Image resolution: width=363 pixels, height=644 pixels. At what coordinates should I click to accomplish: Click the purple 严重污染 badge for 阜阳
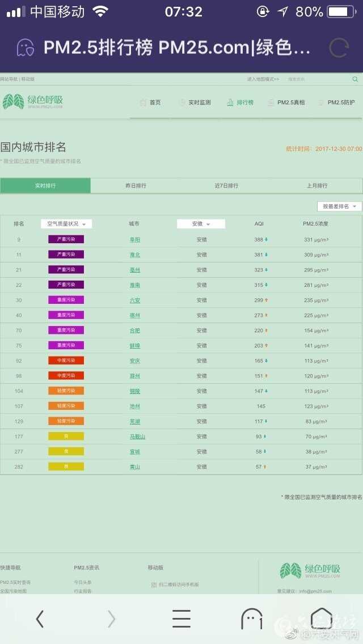point(66,239)
